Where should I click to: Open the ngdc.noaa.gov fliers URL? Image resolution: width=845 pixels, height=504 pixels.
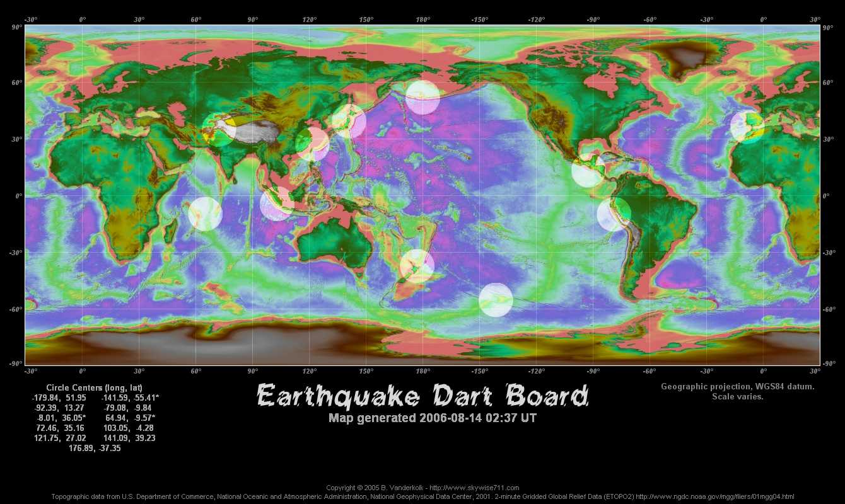click(715, 496)
